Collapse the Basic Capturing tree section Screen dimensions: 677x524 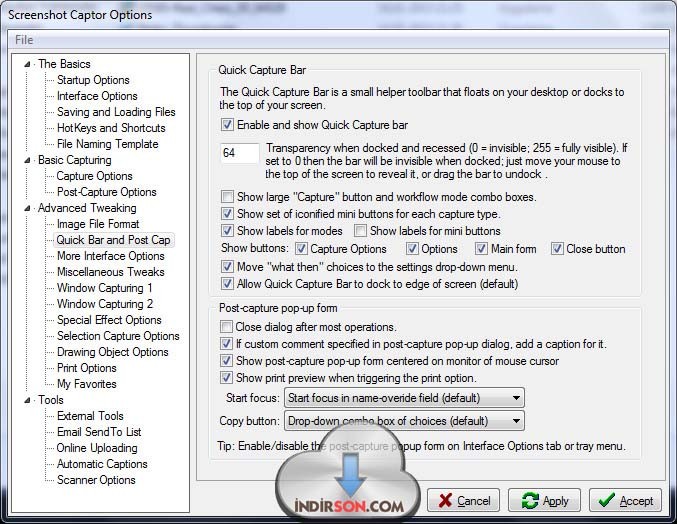pyautogui.click(x=27, y=161)
